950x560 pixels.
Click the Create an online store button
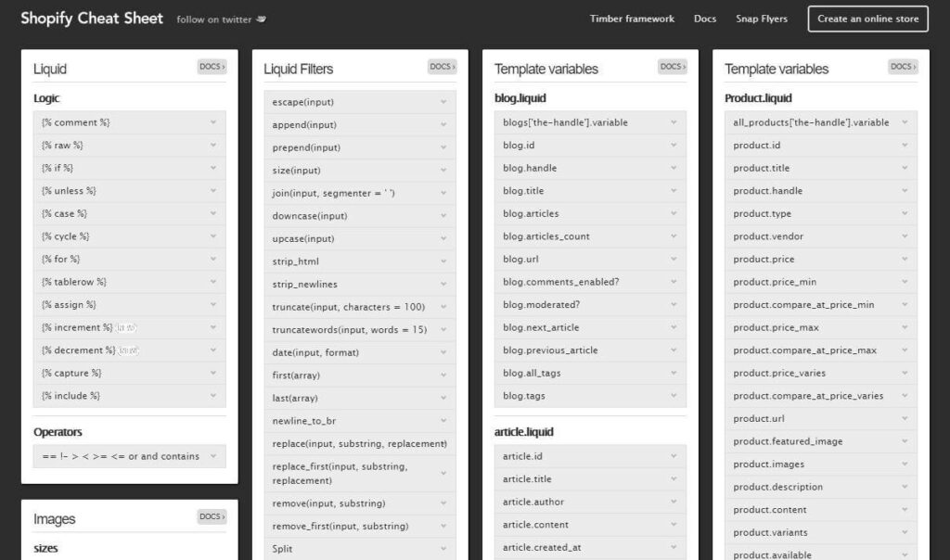click(x=867, y=19)
